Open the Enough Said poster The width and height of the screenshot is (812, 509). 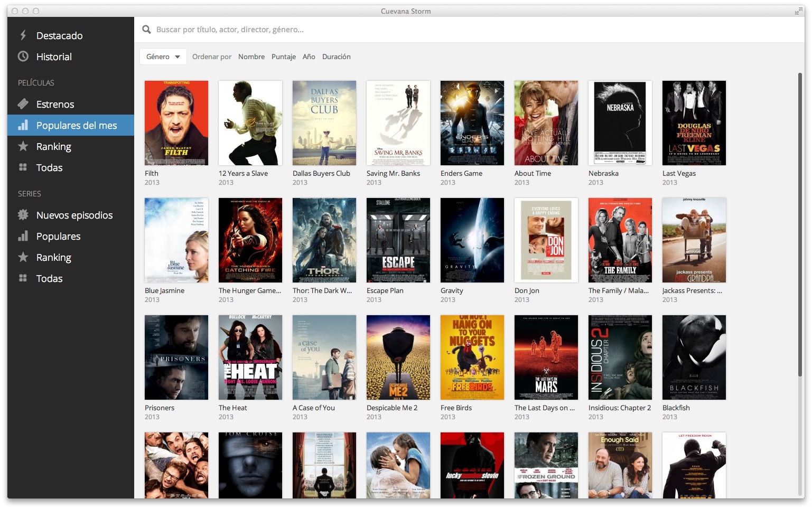coord(620,465)
